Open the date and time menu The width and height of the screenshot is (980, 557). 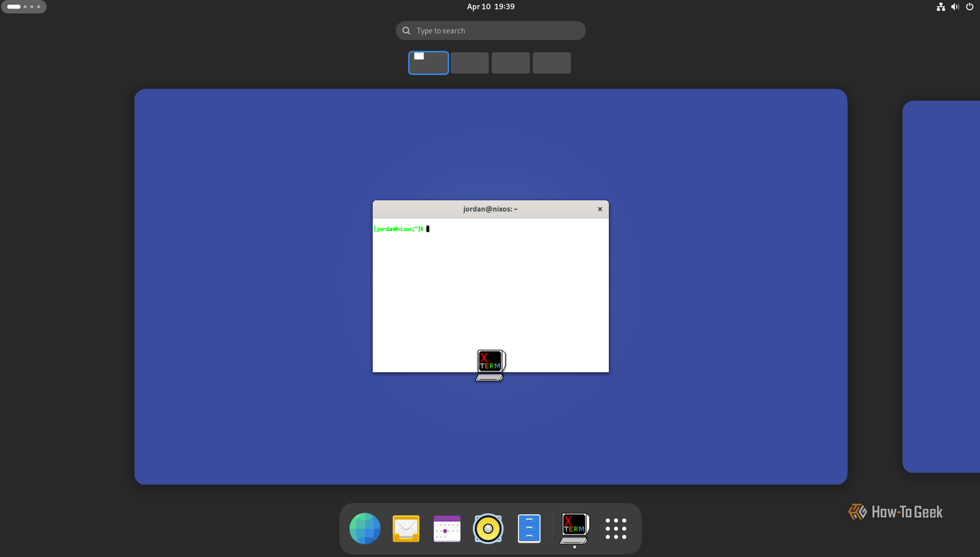tap(490, 7)
